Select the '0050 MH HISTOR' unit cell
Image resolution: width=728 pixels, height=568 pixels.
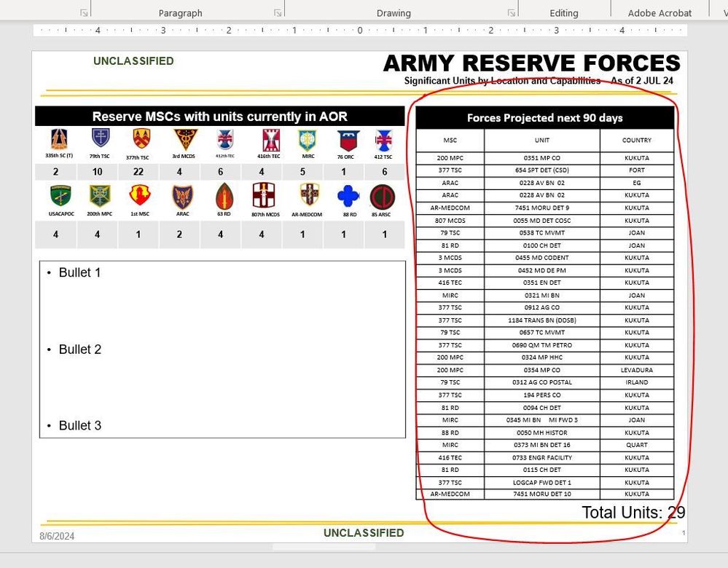pos(542,433)
